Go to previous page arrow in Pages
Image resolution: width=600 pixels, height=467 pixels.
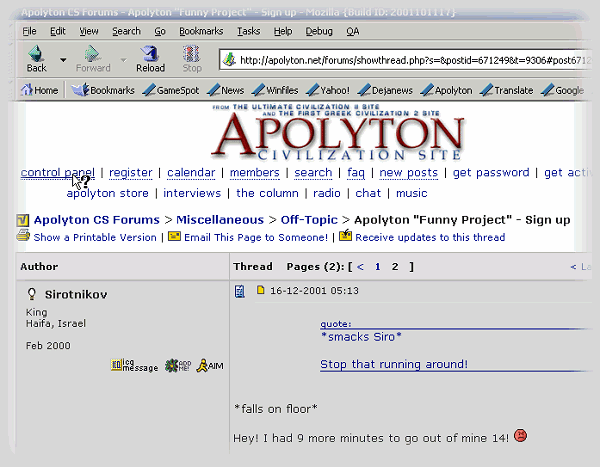(360, 267)
